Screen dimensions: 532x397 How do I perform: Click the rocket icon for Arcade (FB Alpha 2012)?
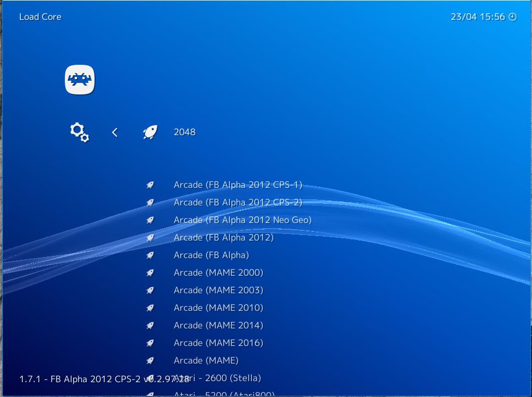(150, 238)
